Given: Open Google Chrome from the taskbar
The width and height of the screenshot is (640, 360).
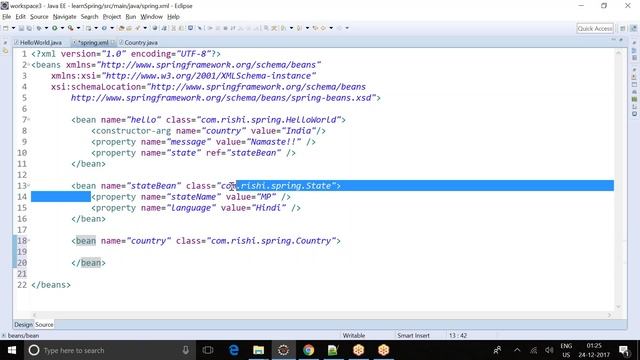Looking at the screenshot, I should [308, 350].
